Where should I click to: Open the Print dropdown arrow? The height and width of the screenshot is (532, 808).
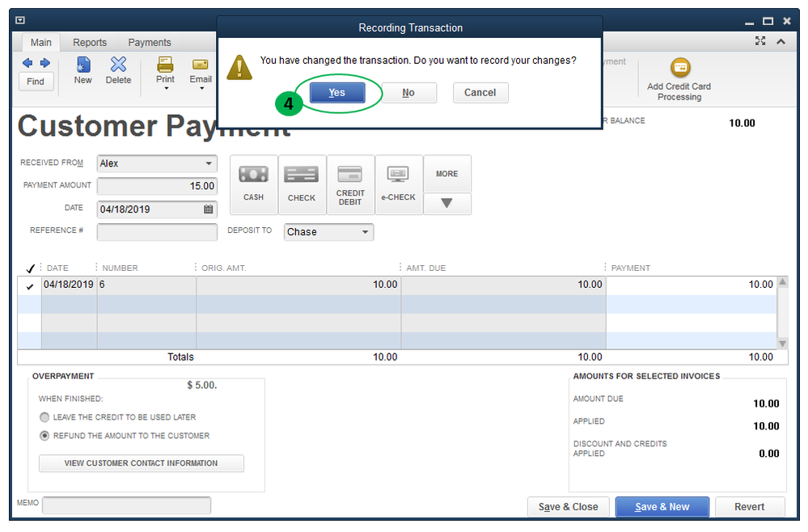tap(166, 89)
